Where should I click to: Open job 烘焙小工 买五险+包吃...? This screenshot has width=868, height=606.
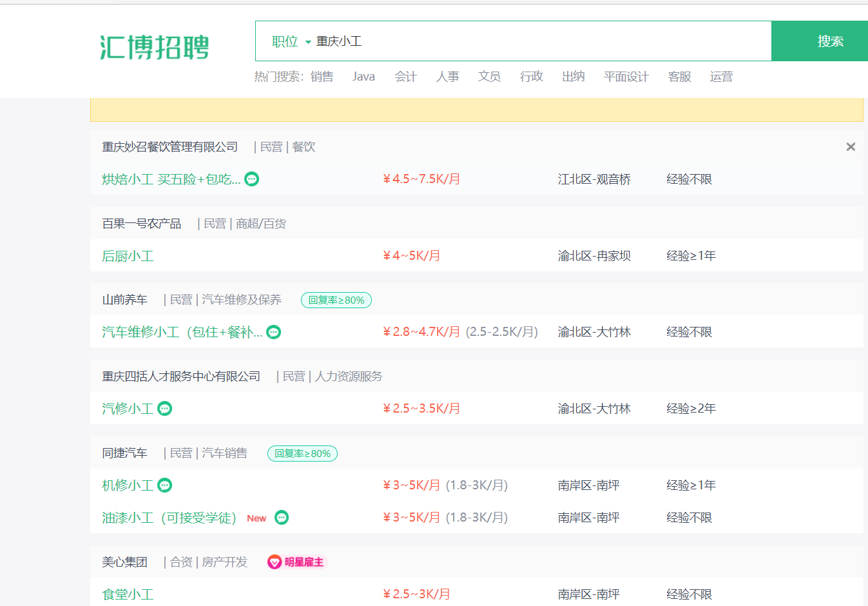[171, 179]
